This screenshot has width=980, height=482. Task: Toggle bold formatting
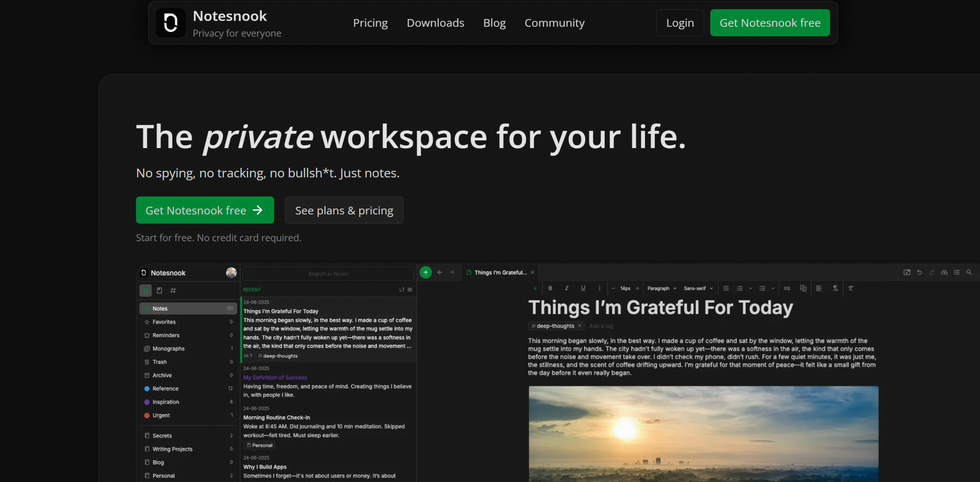(x=550, y=288)
